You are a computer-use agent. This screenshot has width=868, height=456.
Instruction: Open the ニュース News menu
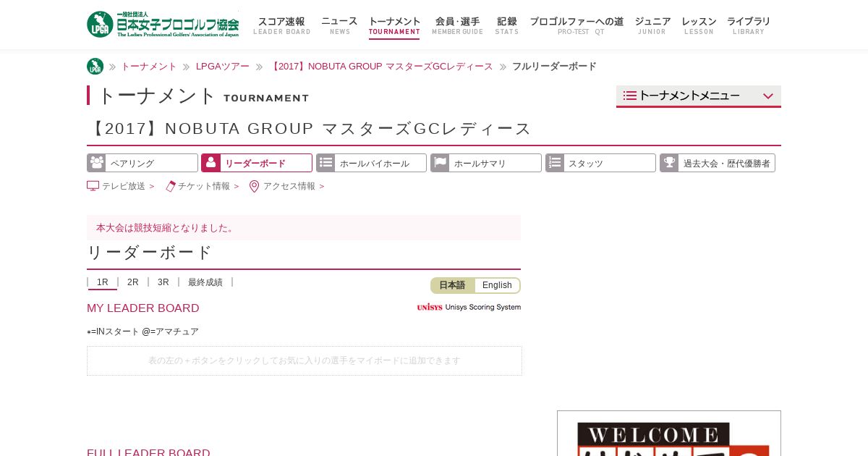(340, 25)
